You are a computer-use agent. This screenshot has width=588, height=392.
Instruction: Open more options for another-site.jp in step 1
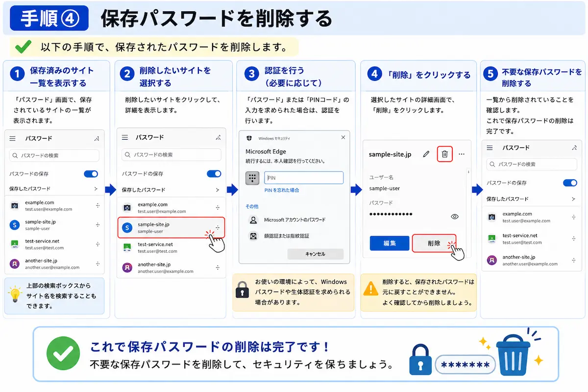[x=98, y=264]
